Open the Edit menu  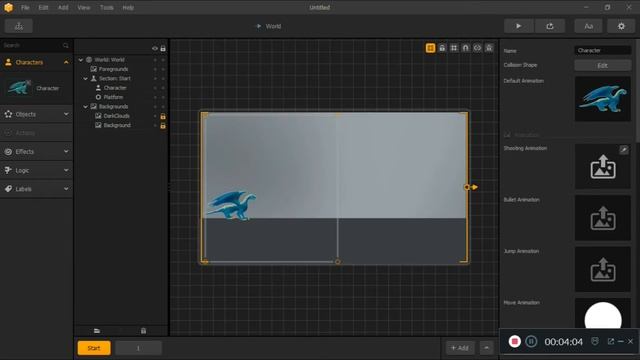(43, 7)
